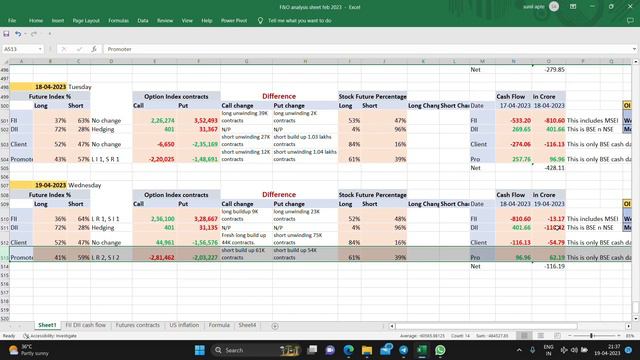Screen dimensions: 640x360
Task: Open Teams Chat from the taskbar
Action: [330, 350]
